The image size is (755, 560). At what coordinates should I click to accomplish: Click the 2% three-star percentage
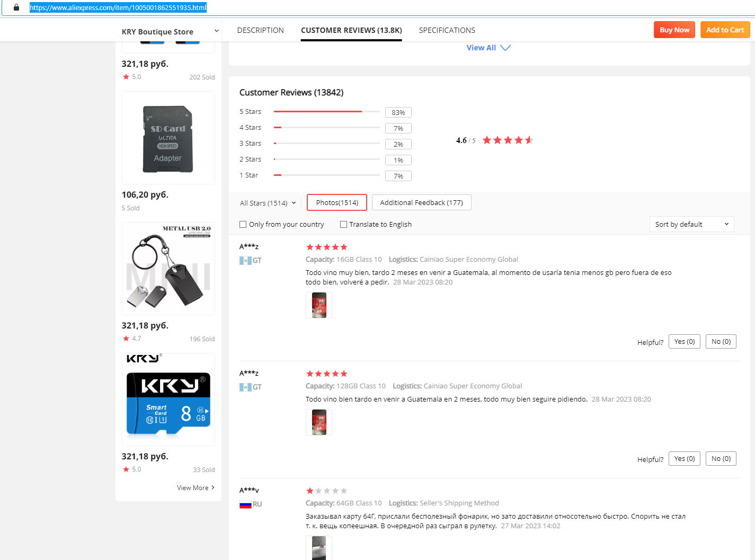[x=398, y=144]
